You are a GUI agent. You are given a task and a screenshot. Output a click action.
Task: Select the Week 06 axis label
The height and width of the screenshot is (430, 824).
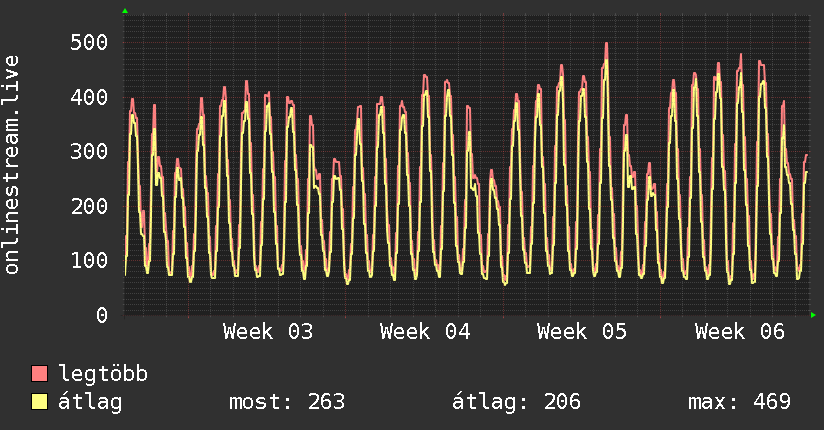pyautogui.click(x=740, y=332)
